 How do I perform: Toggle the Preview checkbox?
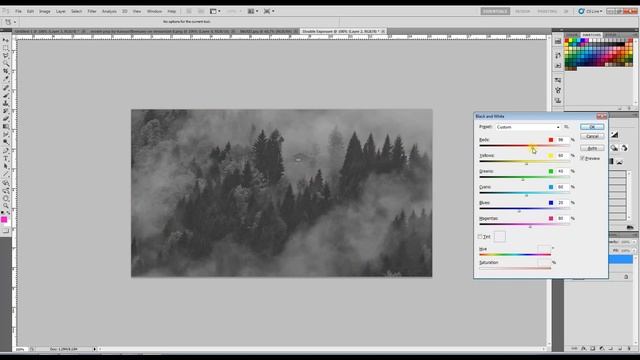582,158
